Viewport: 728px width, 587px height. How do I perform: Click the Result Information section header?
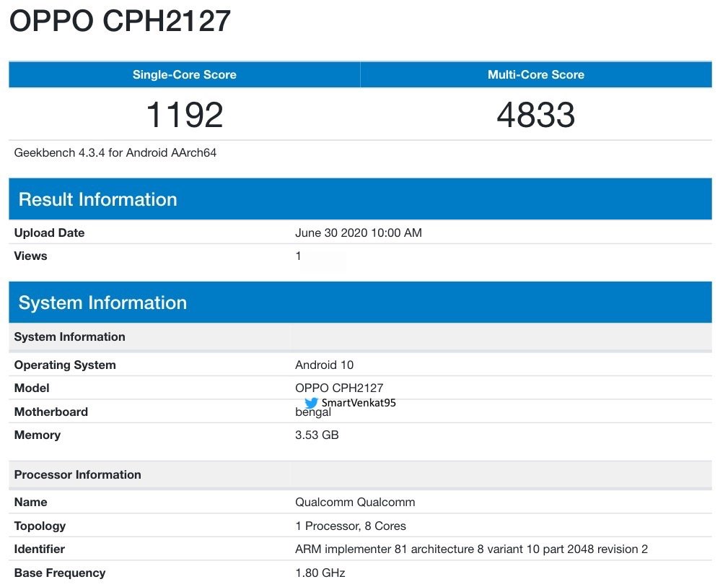pyautogui.click(x=97, y=199)
